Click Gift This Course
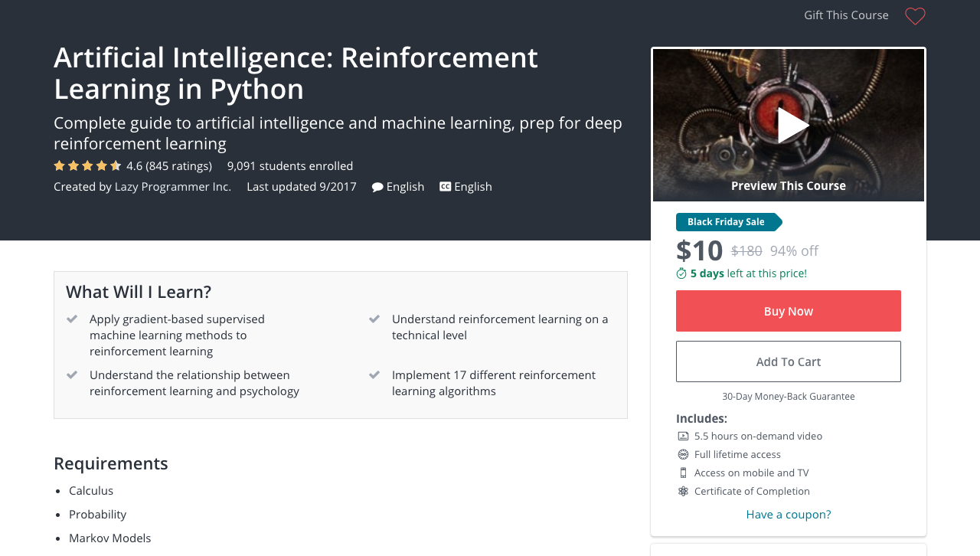The height and width of the screenshot is (556, 980). (x=846, y=15)
